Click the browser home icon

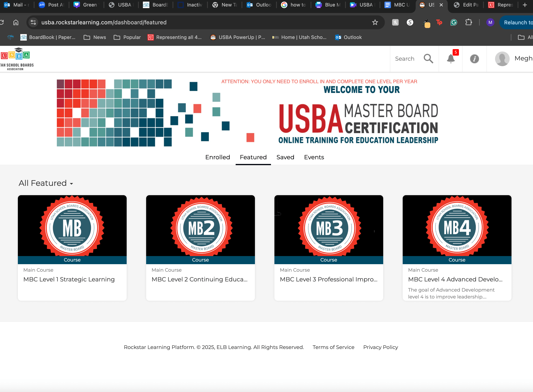16,22
